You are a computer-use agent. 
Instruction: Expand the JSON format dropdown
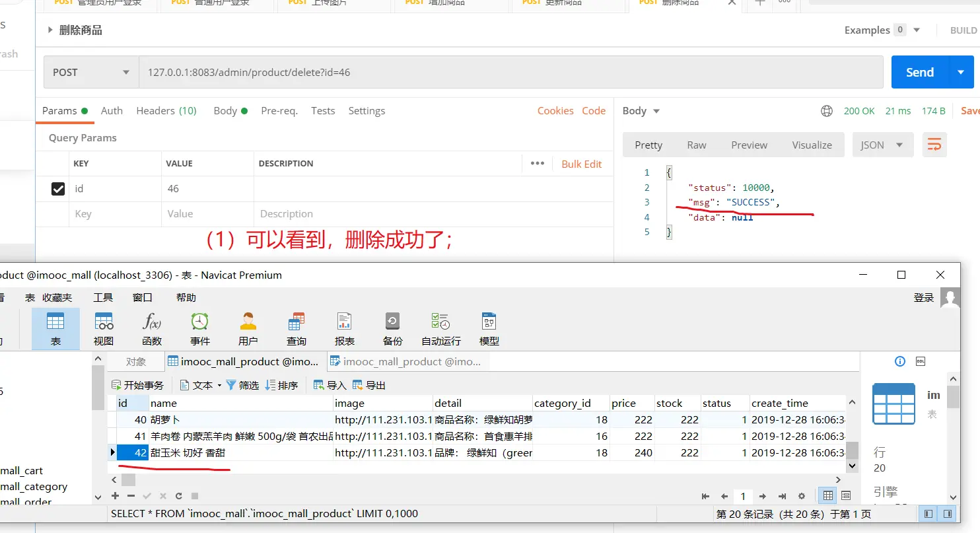[882, 145]
